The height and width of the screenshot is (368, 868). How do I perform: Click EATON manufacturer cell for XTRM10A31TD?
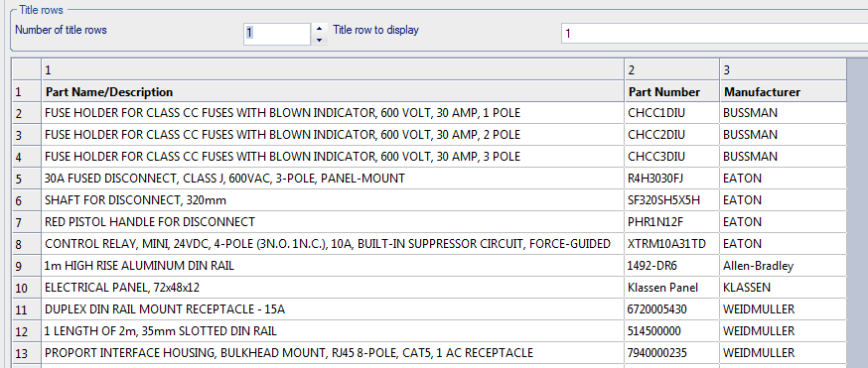[x=784, y=244]
